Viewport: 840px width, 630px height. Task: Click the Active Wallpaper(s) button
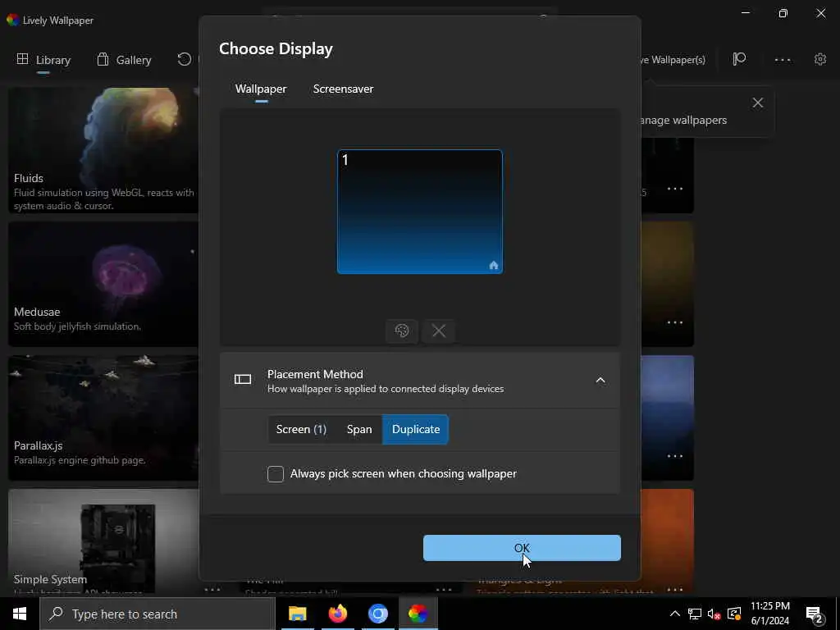point(673,59)
